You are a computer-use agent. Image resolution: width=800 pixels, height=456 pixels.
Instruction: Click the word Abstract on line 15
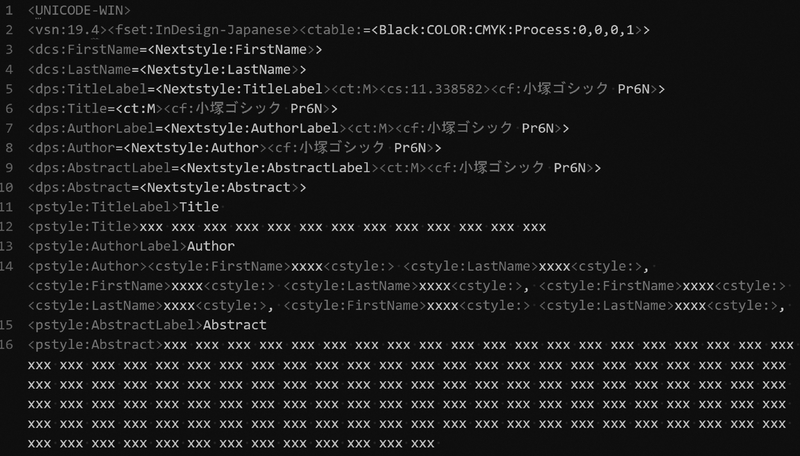[x=235, y=325]
